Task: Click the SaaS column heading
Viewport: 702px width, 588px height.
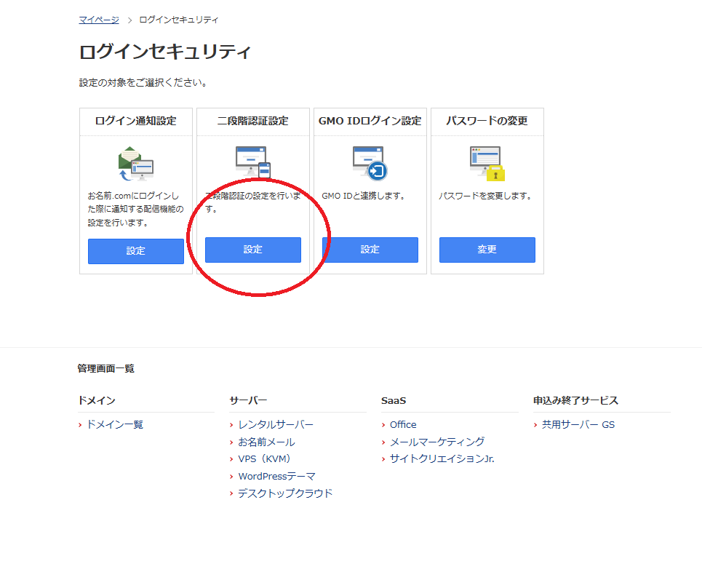Action: (394, 400)
